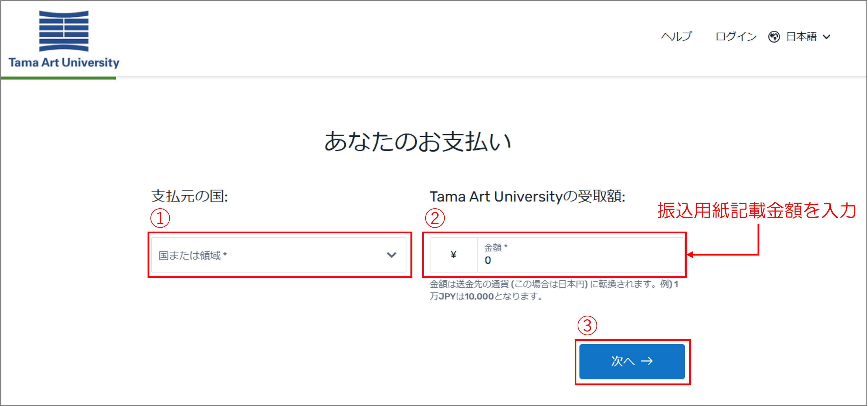The image size is (868, 406).
Task: Click chevron next to 日本語
Action: point(826,37)
